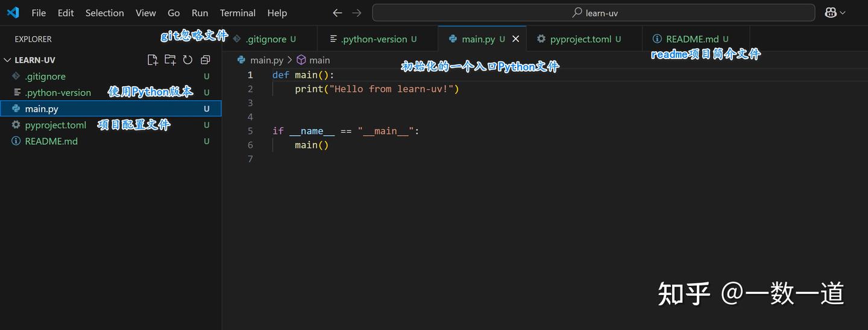Click the if __name__ == "__main__" line
The image size is (868, 330).
tap(345, 131)
